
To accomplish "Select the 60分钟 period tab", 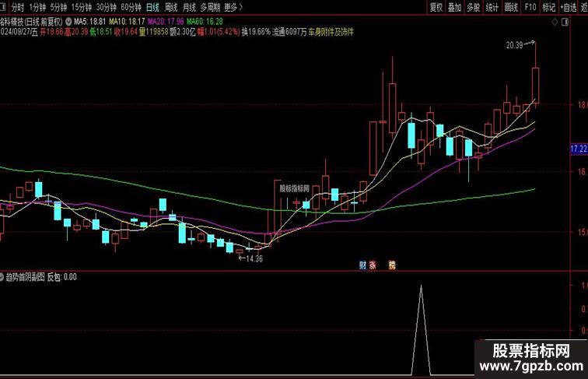I will click(131, 7).
